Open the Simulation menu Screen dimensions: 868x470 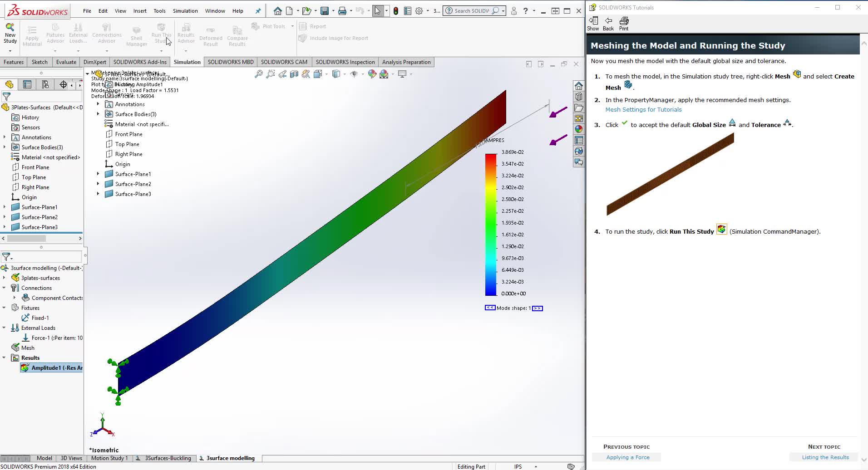point(185,10)
